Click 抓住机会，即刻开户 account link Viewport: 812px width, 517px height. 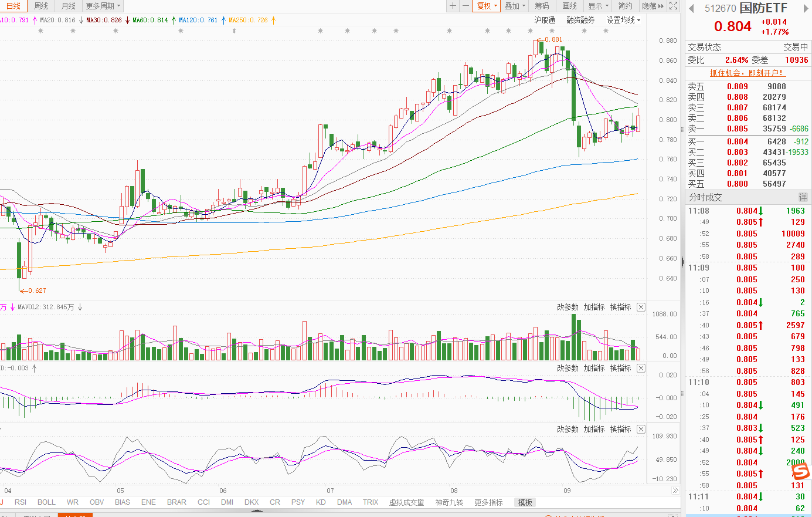[747, 73]
